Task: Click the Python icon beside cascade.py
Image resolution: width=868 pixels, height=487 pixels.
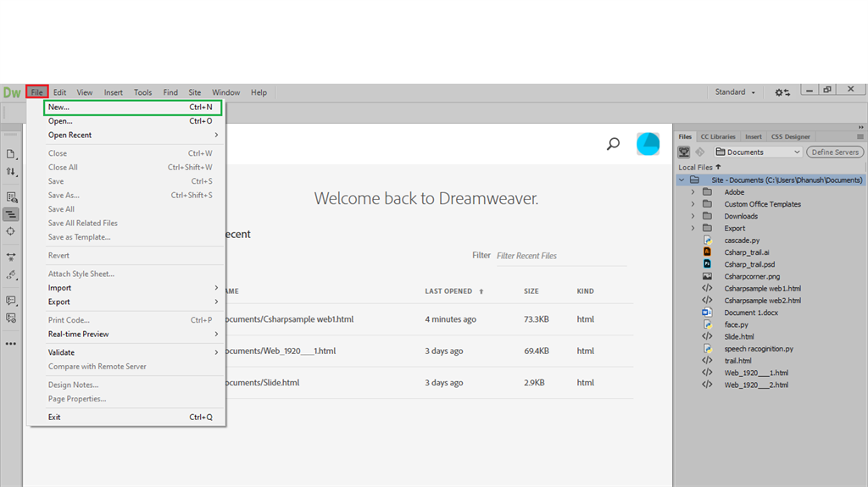Action: [707, 241]
